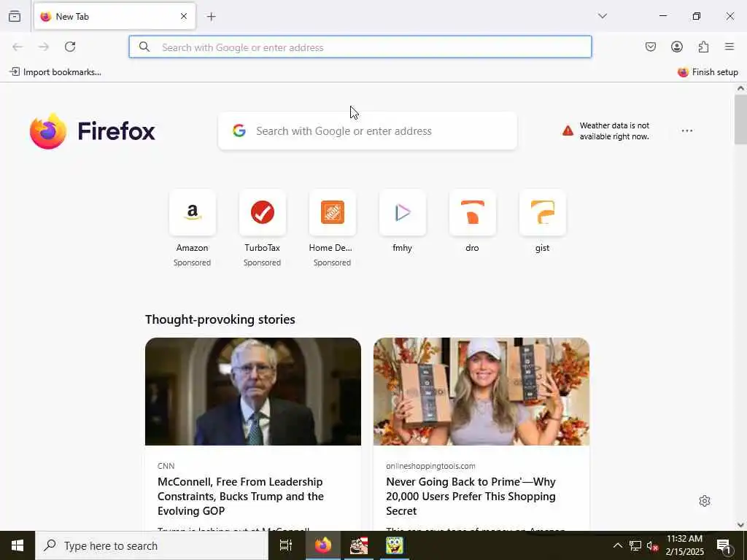Open the application hamburger menu
This screenshot has height=560, width=747.
point(729,47)
